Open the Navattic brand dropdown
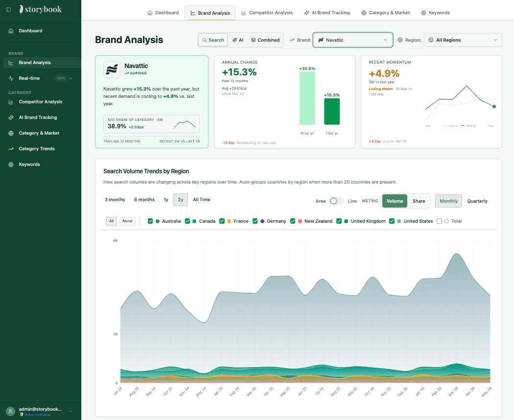 point(353,40)
